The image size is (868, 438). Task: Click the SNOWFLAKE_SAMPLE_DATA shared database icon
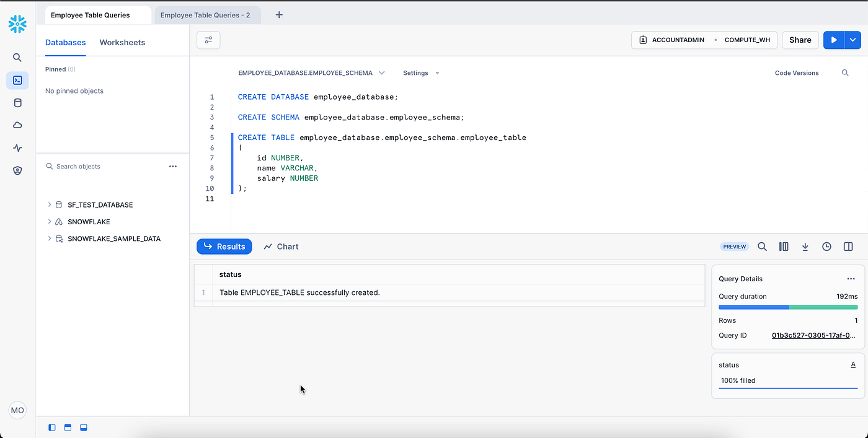(x=59, y=239)
